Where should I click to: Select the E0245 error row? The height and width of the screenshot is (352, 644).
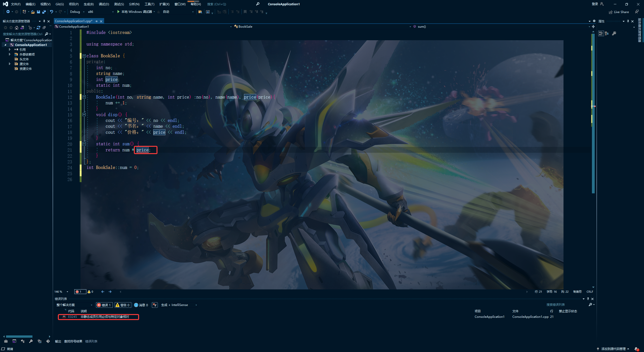104,317
